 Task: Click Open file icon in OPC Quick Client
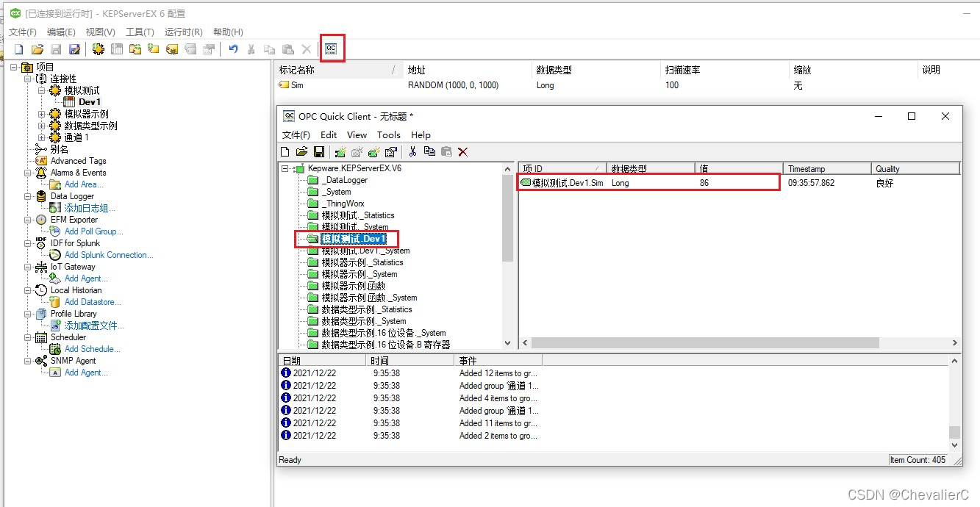point(301,152)
